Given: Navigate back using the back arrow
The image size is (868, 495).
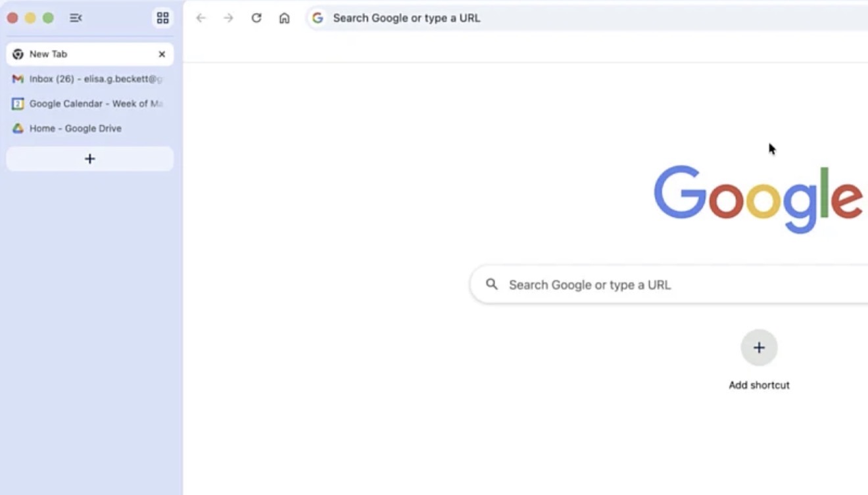Looking at the screenshot, I should click(x=201, y=18).
